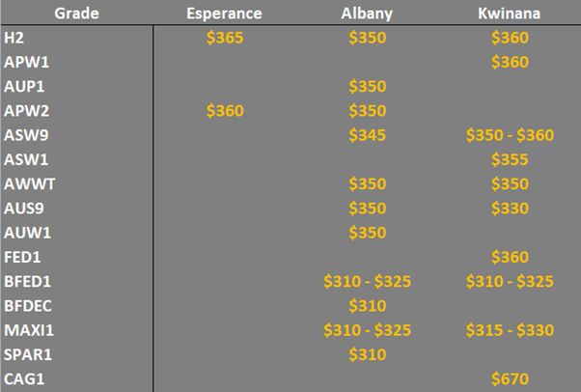Click the SPAR1 grade label
581x392 pixels.
pos(28,354)
